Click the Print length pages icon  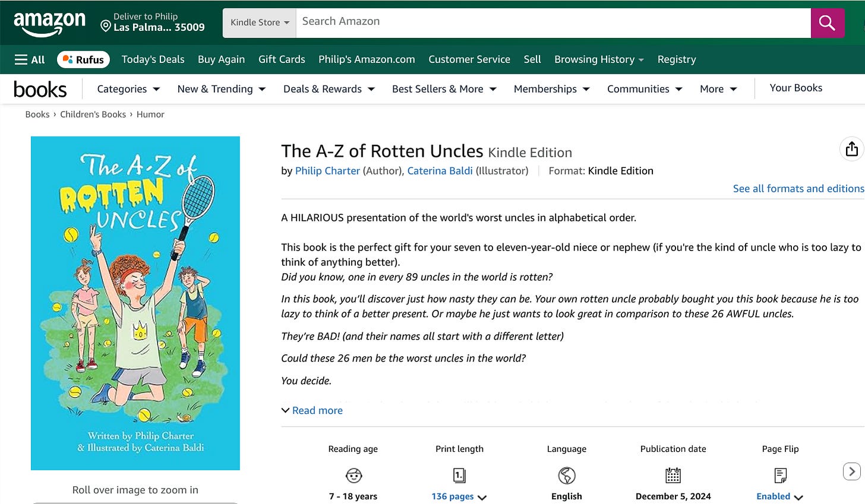coord(459,476)
